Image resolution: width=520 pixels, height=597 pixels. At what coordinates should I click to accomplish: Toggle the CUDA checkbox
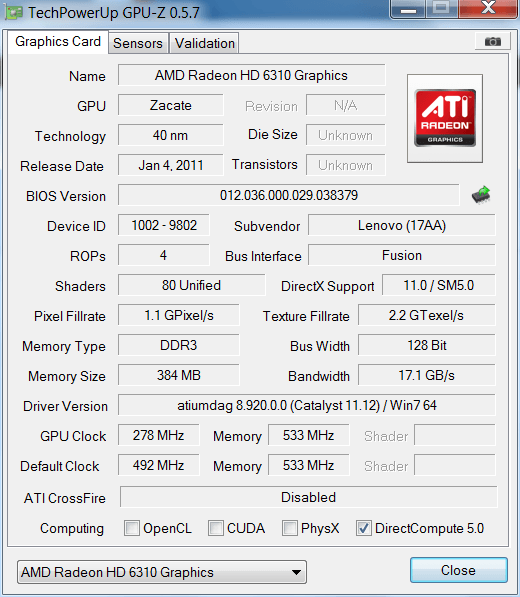tap(216, 528)
